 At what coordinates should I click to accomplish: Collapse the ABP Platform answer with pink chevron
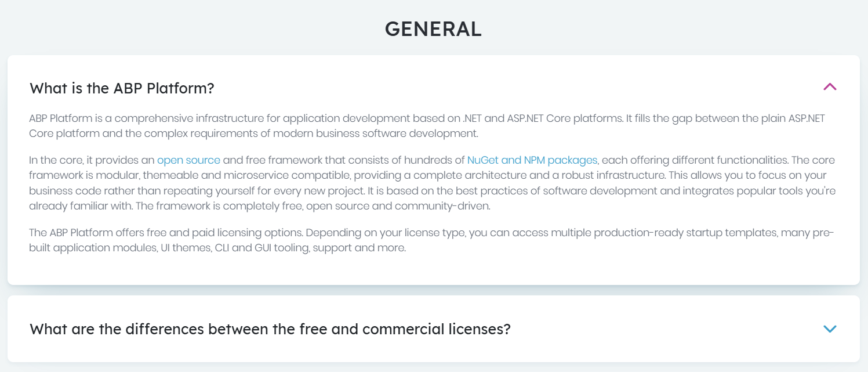(830, 88)
